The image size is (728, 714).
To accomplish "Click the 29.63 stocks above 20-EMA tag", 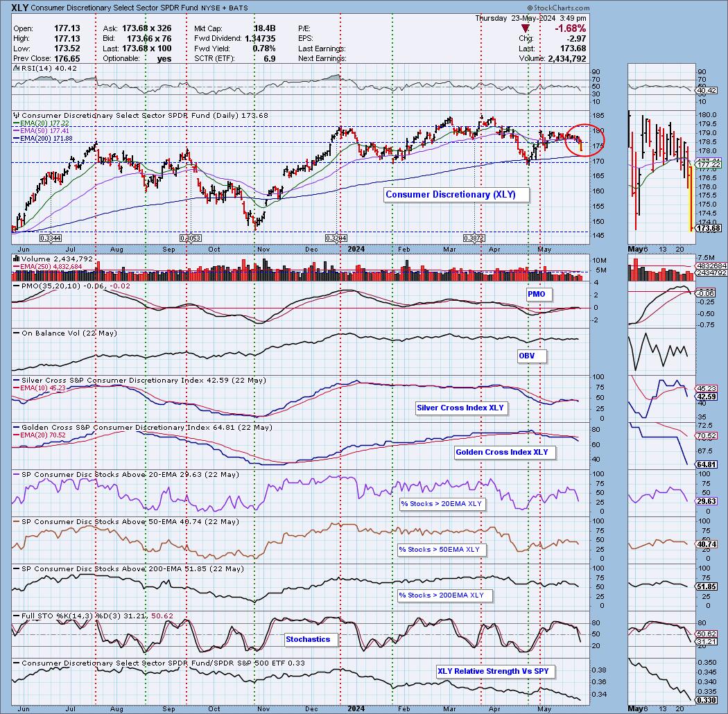I will click(x=707, y=501).
